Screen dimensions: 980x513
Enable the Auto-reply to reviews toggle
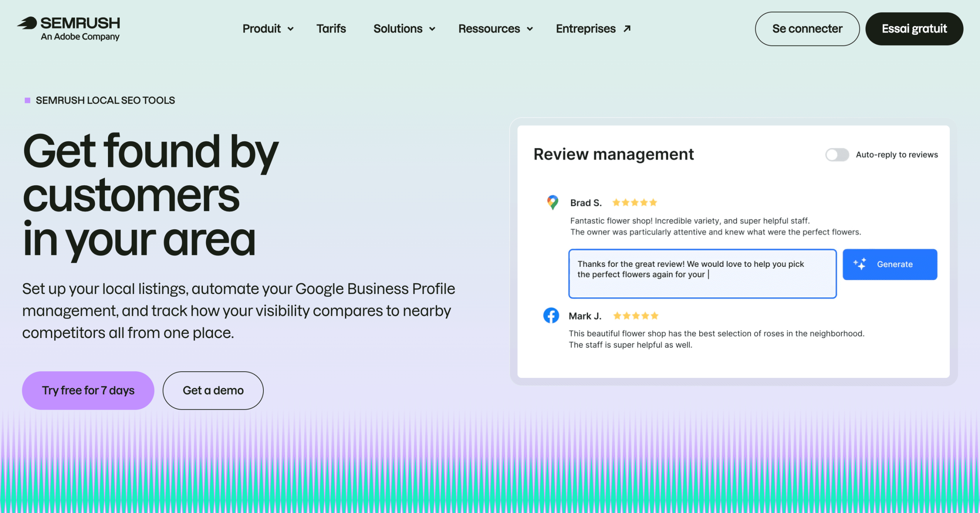click(x=837, y=155)
